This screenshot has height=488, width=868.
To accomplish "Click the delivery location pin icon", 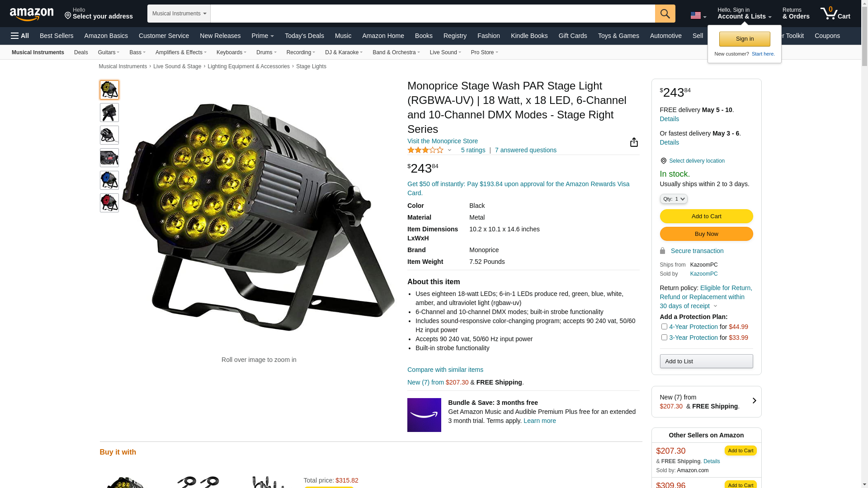I will point(663,161).
